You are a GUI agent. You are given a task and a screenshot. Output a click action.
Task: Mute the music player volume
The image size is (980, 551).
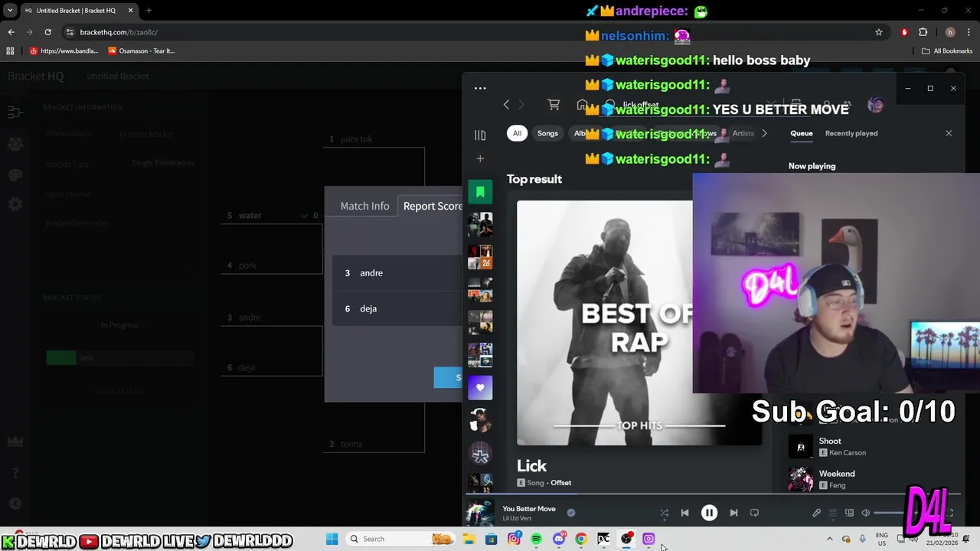pyautogui.click(x=866, y=513)
